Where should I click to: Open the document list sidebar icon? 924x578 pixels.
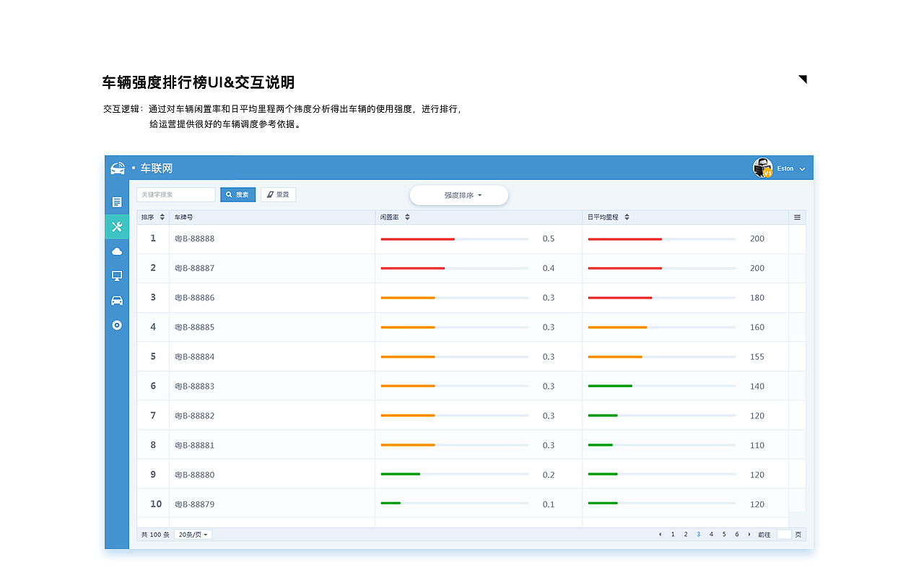coord(116,202)
